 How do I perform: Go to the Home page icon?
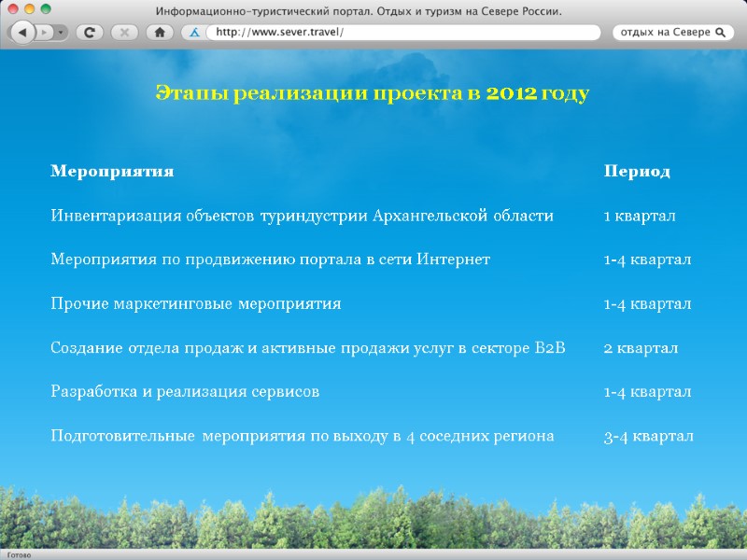160,33
